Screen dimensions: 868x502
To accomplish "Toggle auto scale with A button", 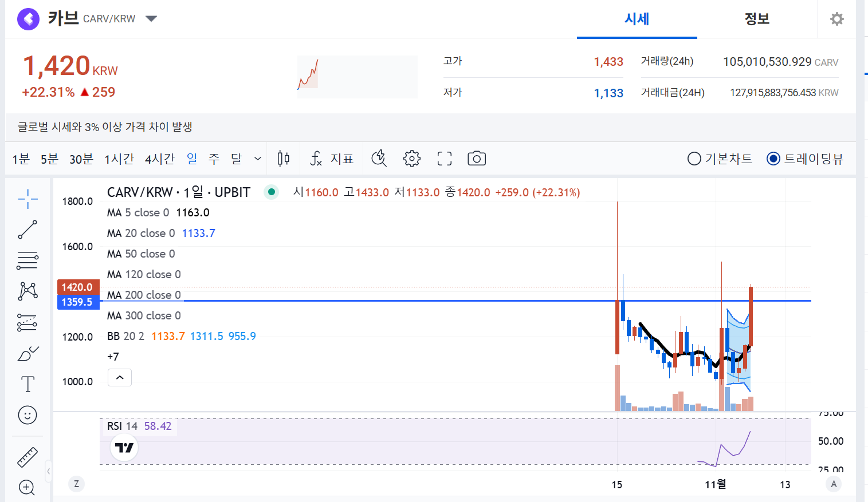I will pyautogui.click(x=834, y=484).
